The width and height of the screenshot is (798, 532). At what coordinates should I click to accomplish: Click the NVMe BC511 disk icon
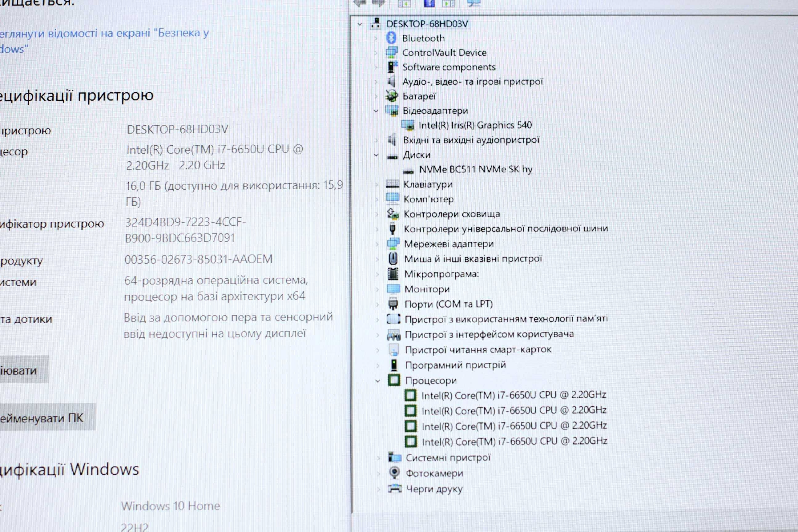tap(408, 171)
